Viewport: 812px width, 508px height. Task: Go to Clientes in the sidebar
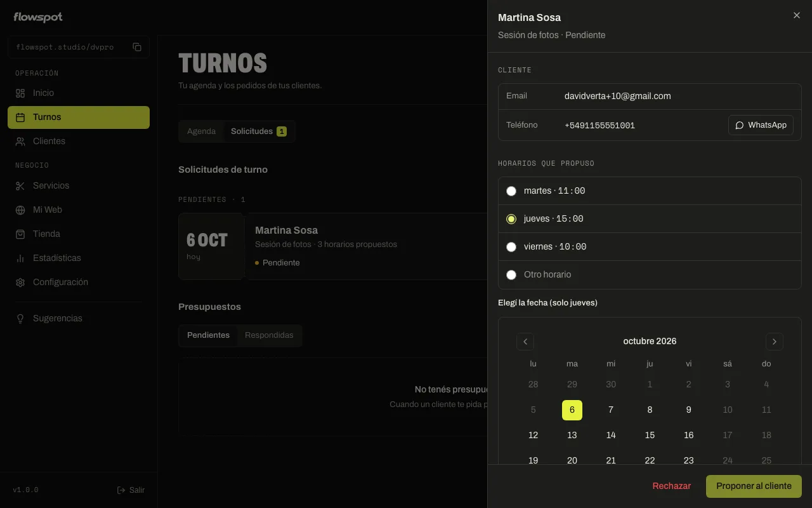coord(79,141)
